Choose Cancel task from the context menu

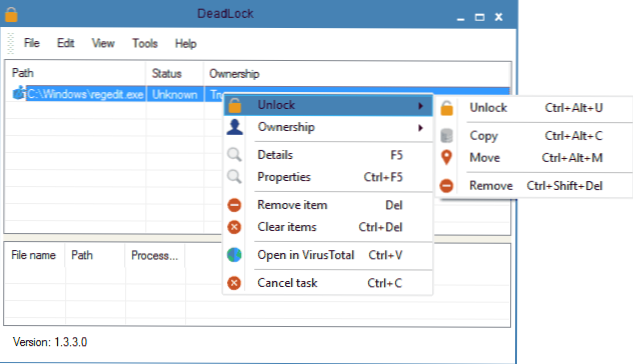coord(328,283)
